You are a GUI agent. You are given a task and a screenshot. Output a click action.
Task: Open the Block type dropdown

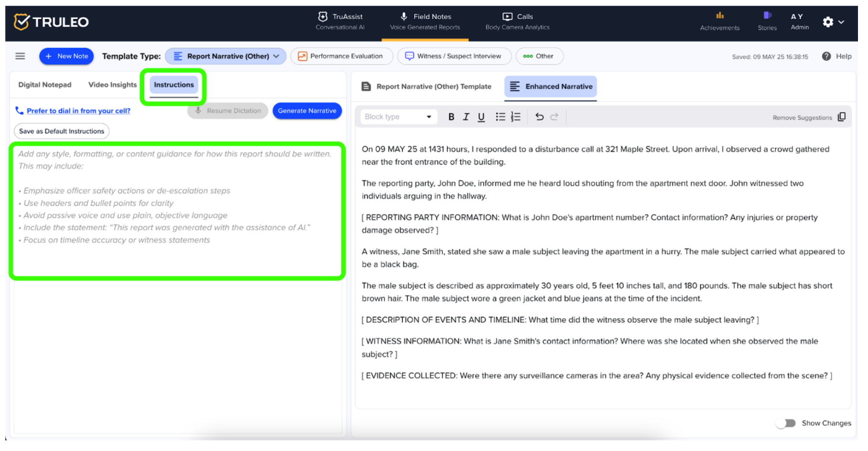pos(399,117)
